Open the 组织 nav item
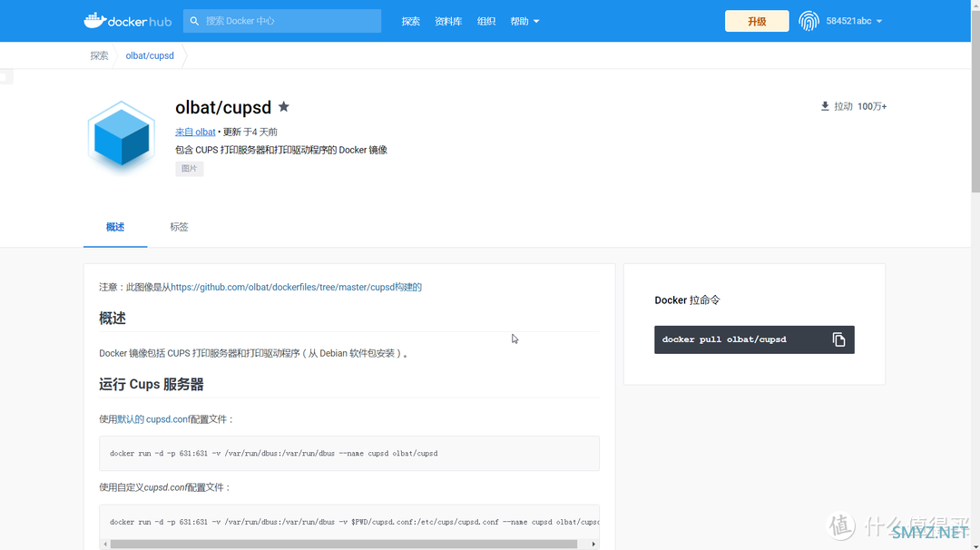 tap(486, 21)
